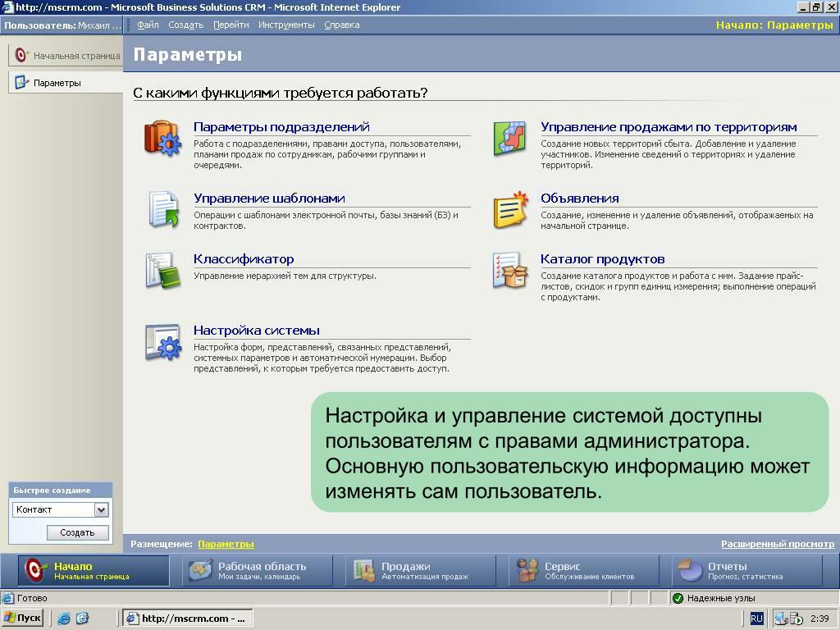The width and height of the screenshot is (840, 630).
Task: Click the Расширенный просмотр link
Action: tap(778, 544)
